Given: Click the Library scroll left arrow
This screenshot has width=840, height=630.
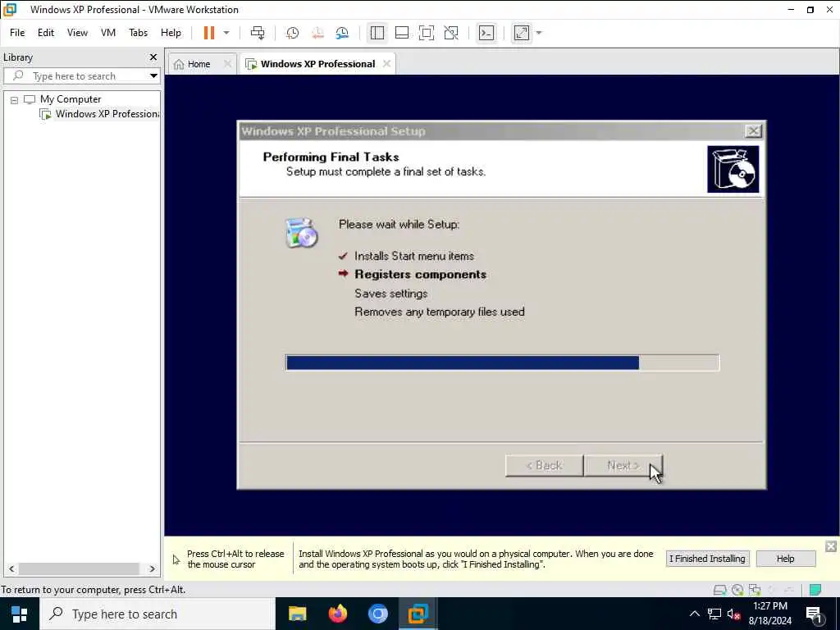Looking at the screenshot, I should click(11, 569).
